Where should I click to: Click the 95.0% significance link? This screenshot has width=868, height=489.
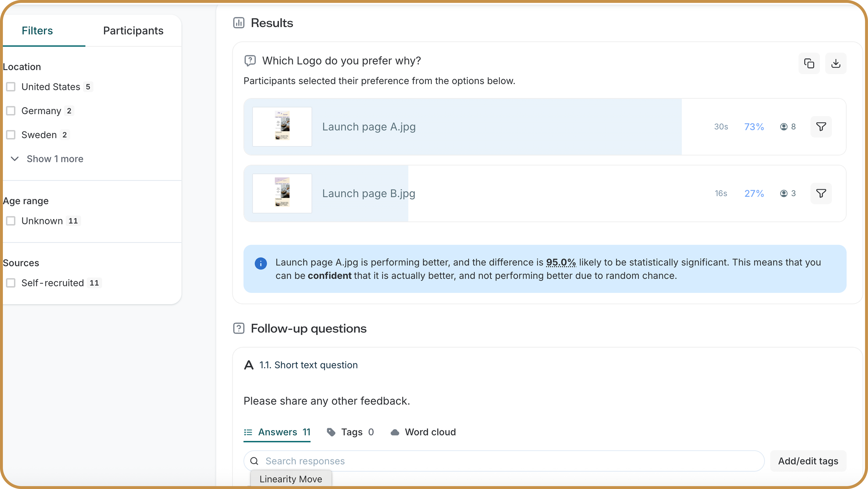coord(561,262)
